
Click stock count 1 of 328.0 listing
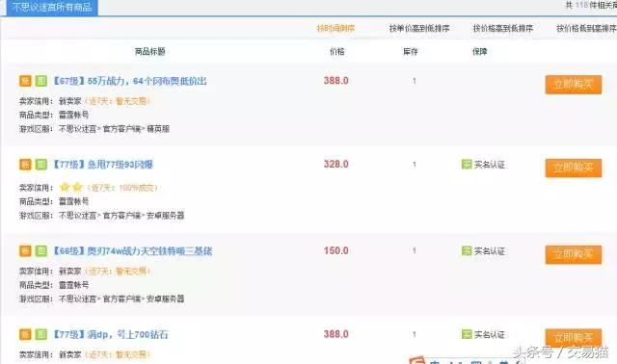415,165
